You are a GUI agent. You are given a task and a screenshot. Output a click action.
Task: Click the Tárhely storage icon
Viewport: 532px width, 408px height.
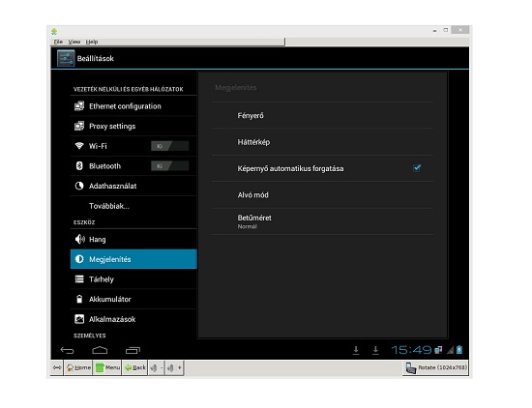click(79, 279)
